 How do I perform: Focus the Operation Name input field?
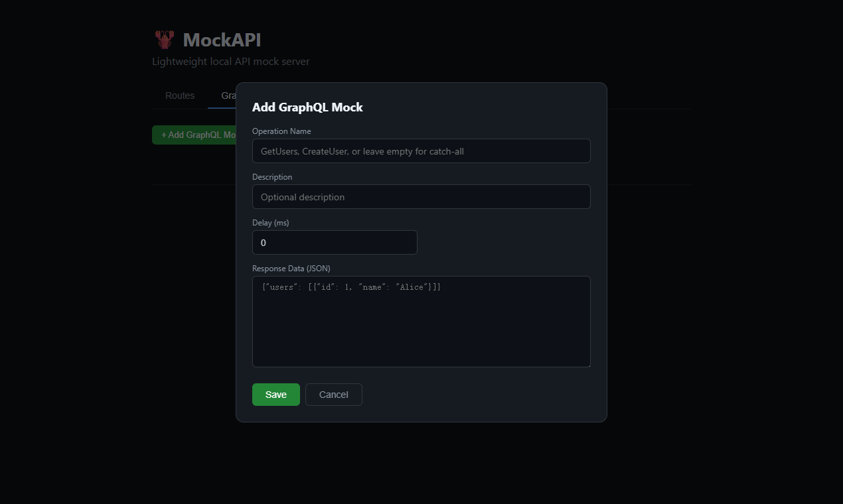point(421,151)
